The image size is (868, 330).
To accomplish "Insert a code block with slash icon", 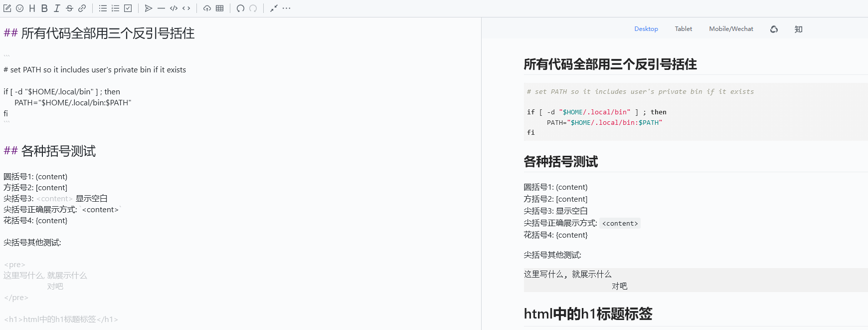I will 174,8.
